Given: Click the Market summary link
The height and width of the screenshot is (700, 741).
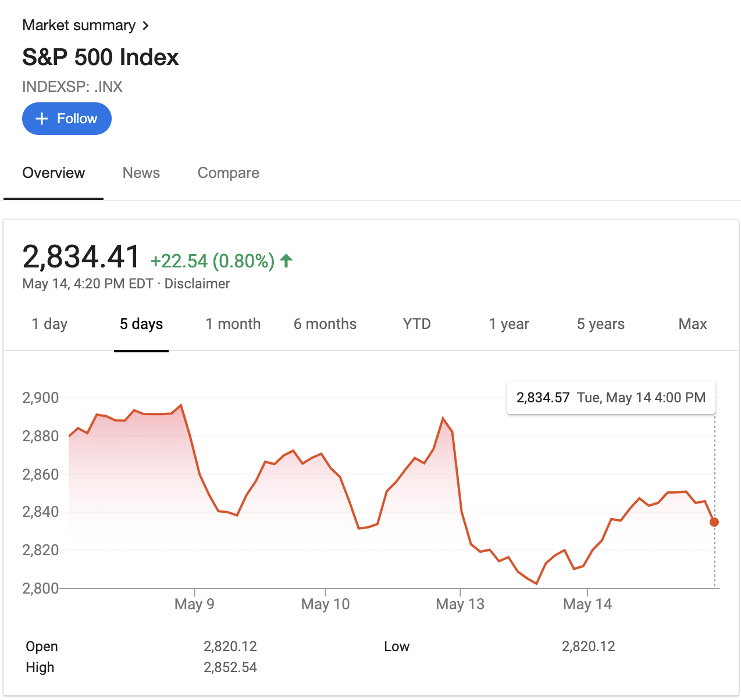Looking at the screenshot, I should [79, 26].
